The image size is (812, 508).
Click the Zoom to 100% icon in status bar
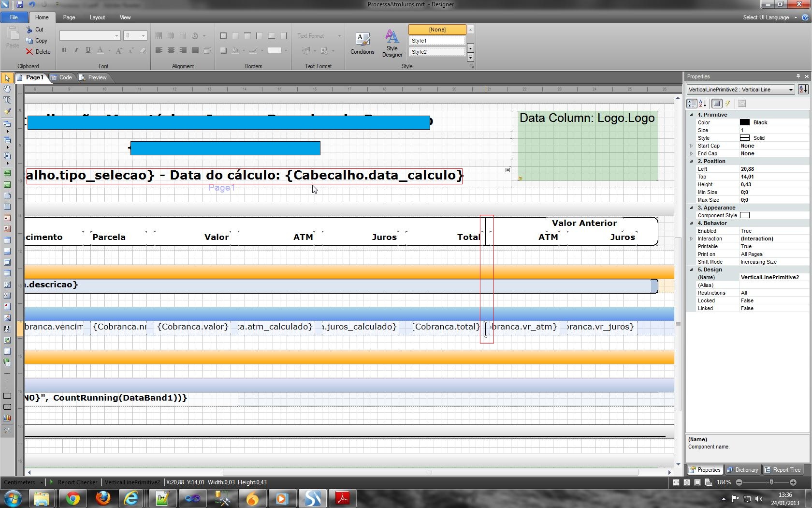coord(708,482)
